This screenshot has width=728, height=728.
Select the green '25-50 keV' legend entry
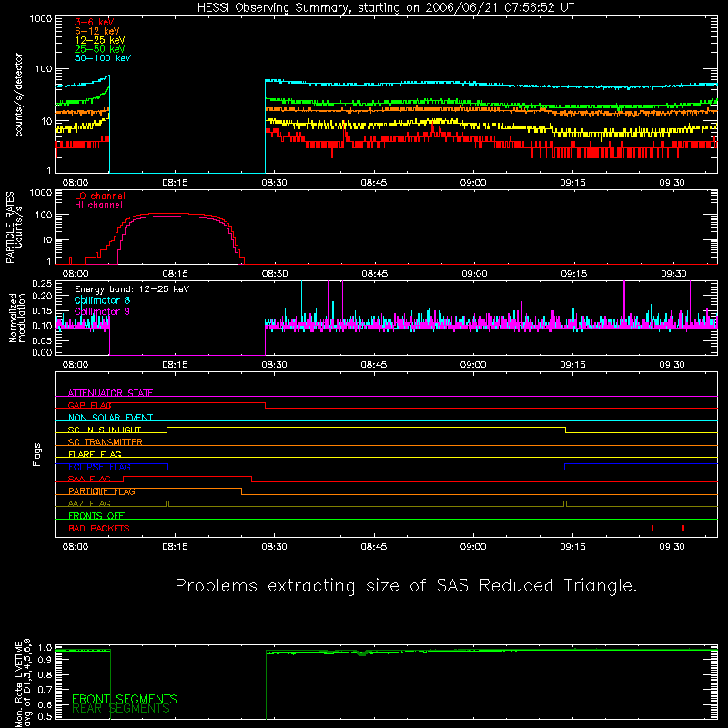click(99, 49)
